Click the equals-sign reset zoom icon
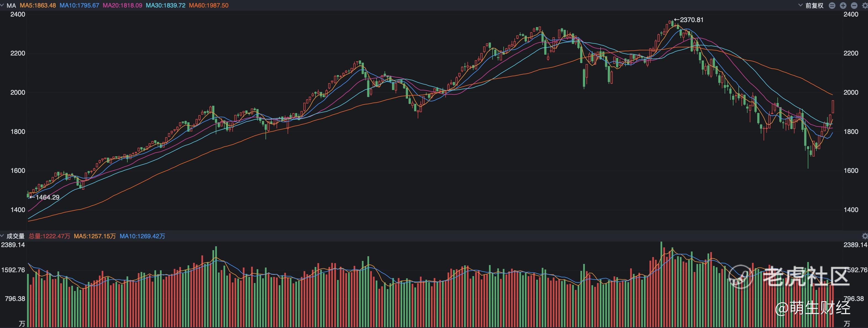Viewport: 868px width, 328px height. coord(832,6)
